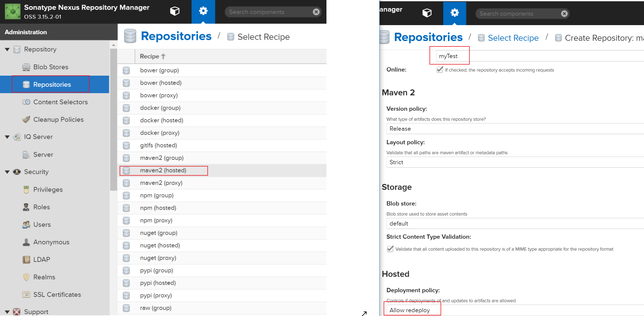Open Anonymous under Security
Viewport: 644px width, 316px height.
click(x=46, y=242)
